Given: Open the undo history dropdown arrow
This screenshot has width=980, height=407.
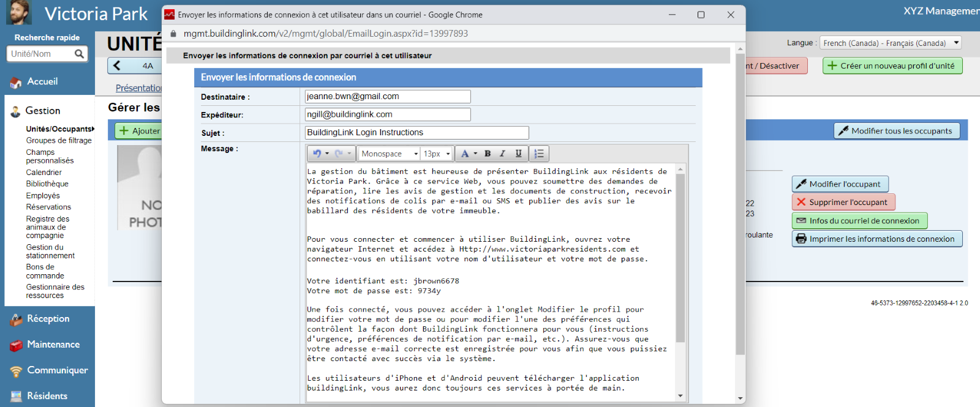Looking at the screenshot, I should click(327, 154).
